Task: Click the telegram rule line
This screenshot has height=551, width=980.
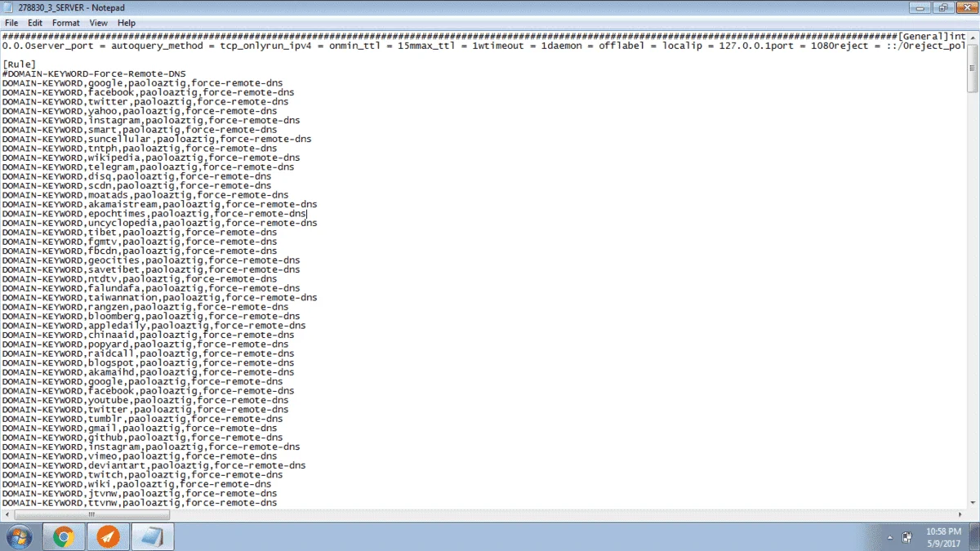Action: [x=148, y=167]
